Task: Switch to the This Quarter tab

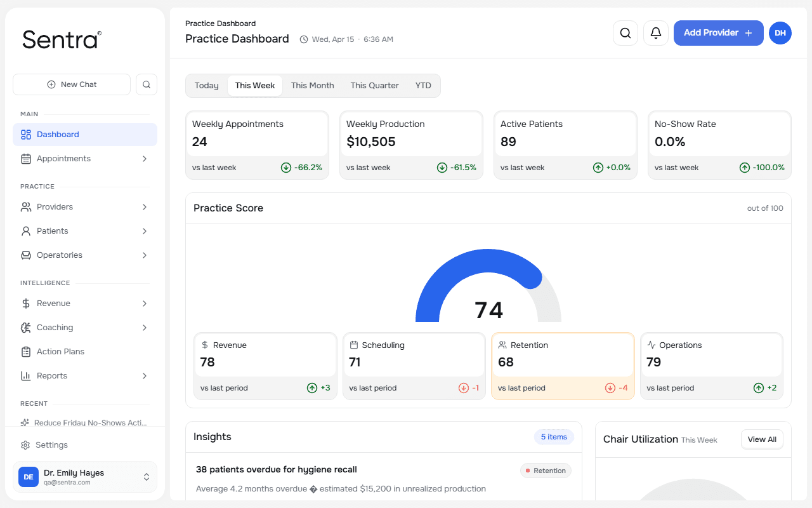Action: [x=375, y=86]
